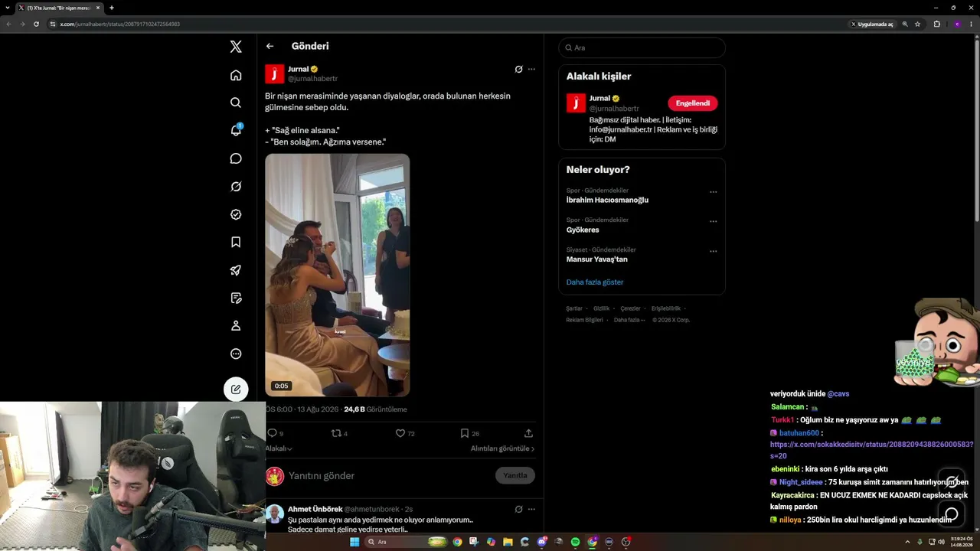Open Spotify from the taskbar
The image size is (980, 551).
click(x=575, y=542)
